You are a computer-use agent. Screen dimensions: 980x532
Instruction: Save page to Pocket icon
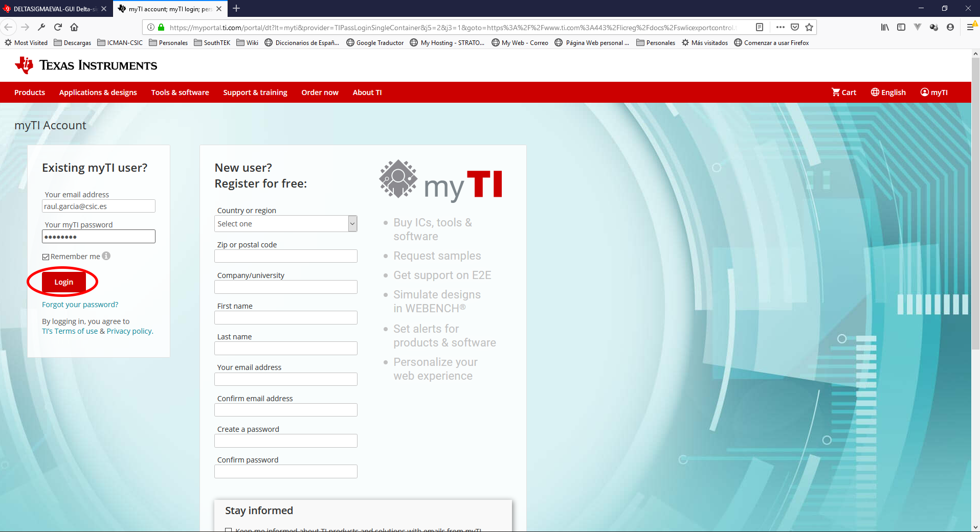(795, 27)
